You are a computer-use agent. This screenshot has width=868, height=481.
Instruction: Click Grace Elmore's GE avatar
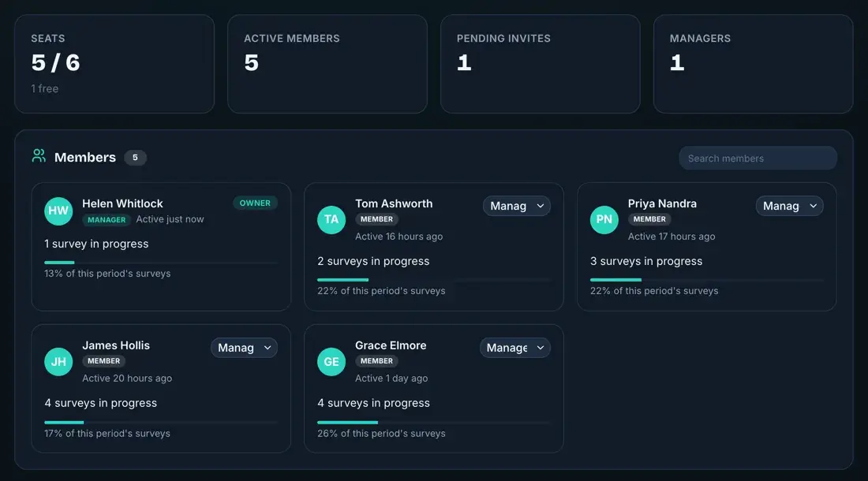click(331, 362)
